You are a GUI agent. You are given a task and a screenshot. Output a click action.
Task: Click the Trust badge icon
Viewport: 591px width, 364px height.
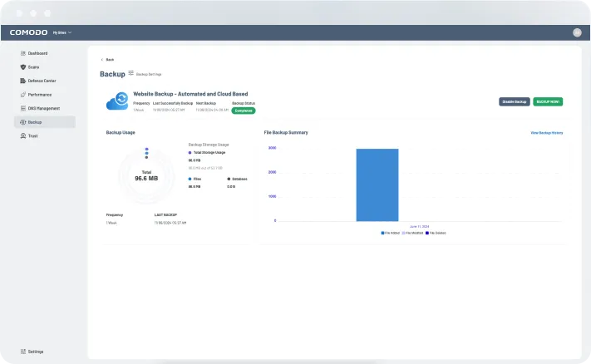click(x=22, y=135)
